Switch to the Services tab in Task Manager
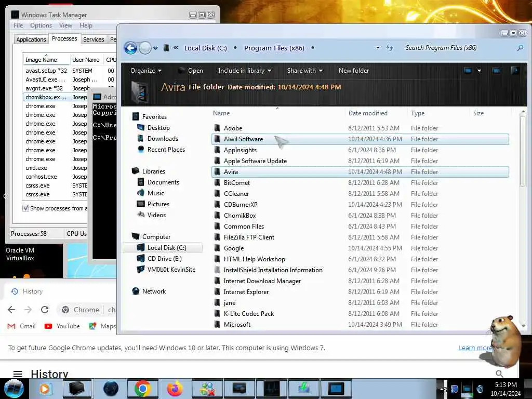532x399 pixels. pos(94,39)
